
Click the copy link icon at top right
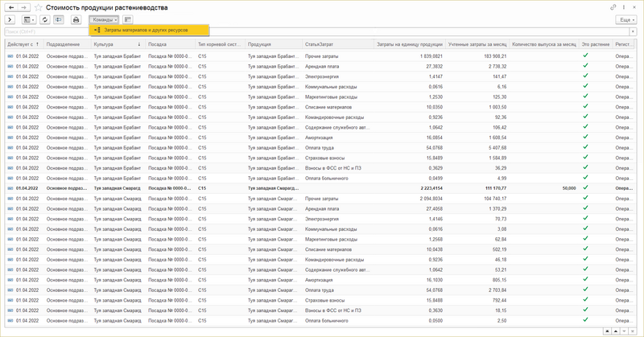[614, 7]
